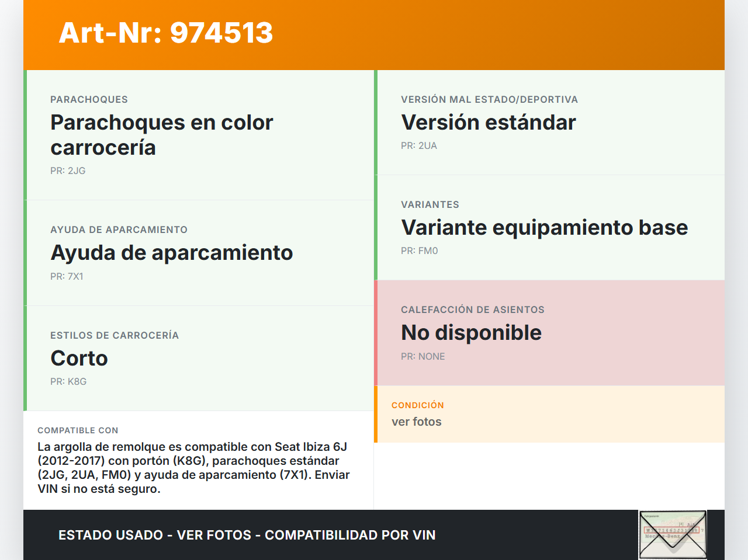Click the ver fotos condition text
This screenshot has height=560, width=748.
coord(416,422)
